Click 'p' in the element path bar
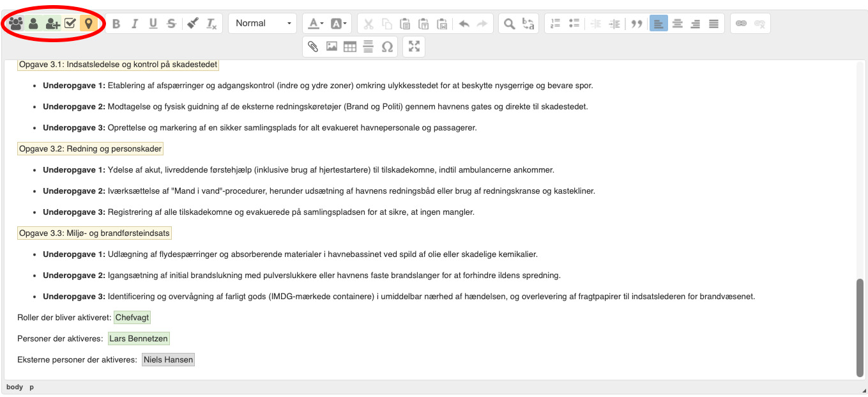 point(32,387)
